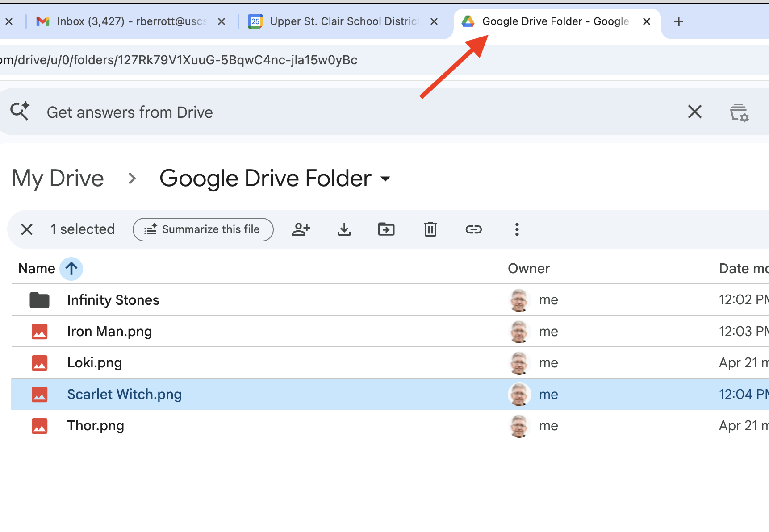
Task: Click the Share (add person) icon
Action: [x=301, y=229]
